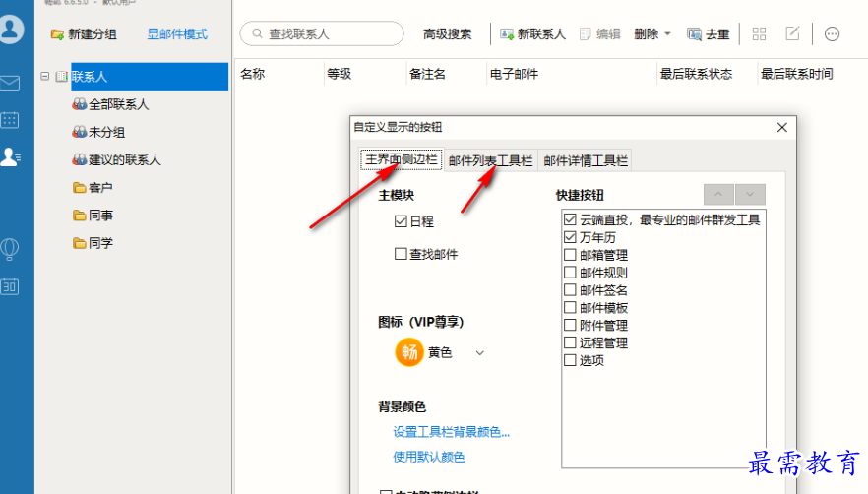Open the 客户 folder
868x494 pixels.
click(93, 187)
